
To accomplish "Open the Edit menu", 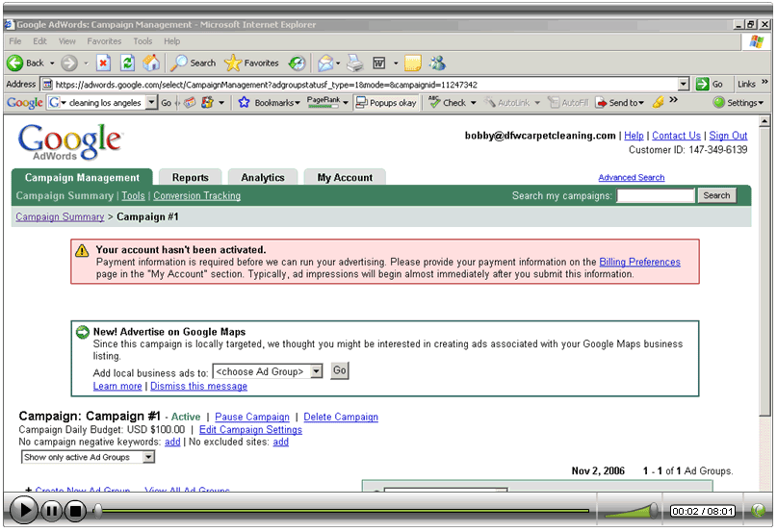I will [40, 41].
